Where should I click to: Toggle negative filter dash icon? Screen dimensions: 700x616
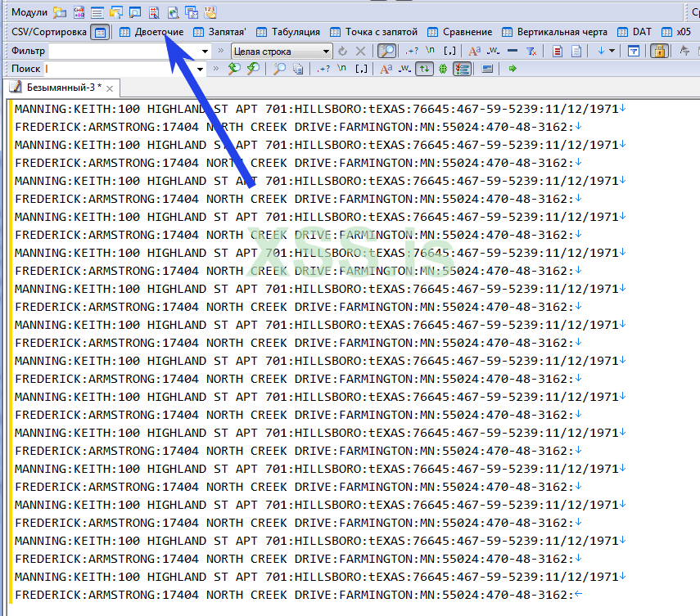(x=513, y=51)
